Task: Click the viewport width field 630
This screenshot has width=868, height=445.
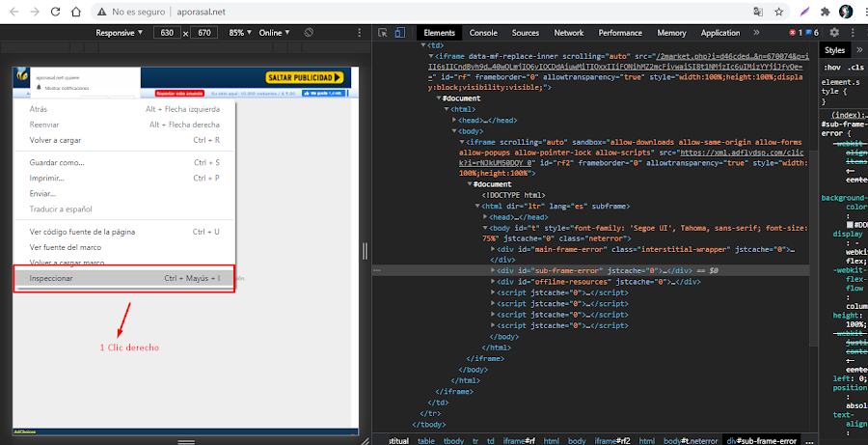Action: [x=167, y=33]
